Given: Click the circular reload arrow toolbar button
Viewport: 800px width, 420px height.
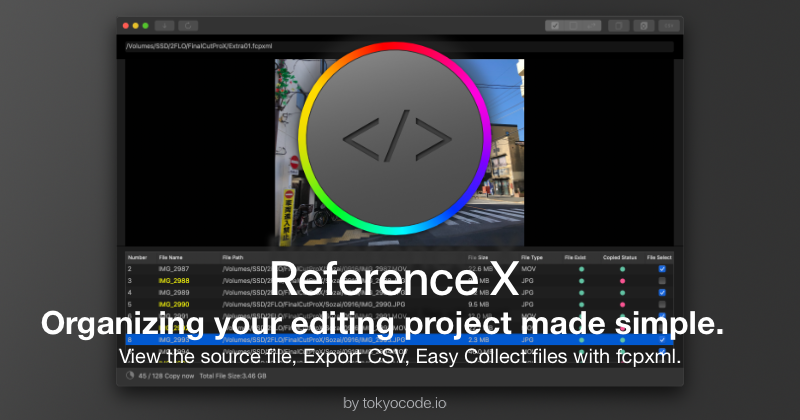Looking at the screenshot, I should click(x=188, y=26).
